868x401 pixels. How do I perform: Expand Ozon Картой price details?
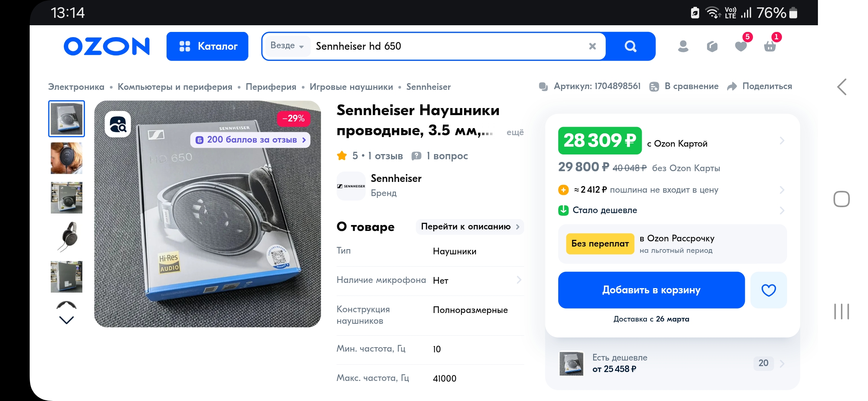pos(782,141)
